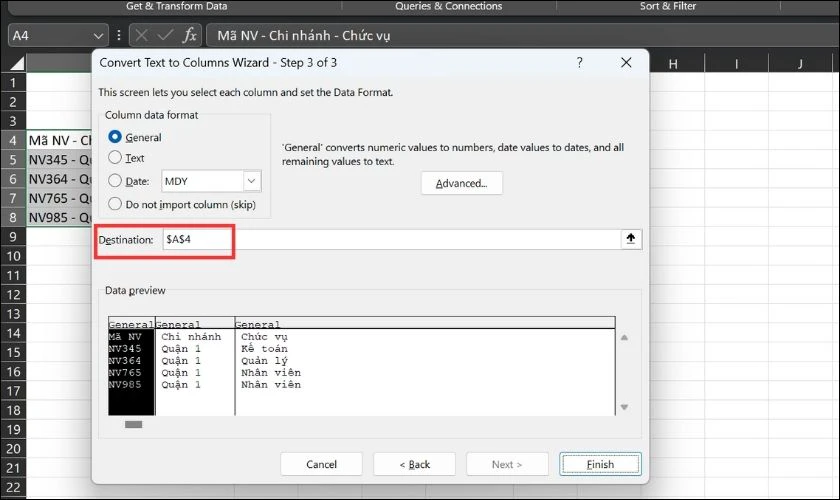The height and width of the screenshot is (500, 840).
Task: Click the Insert Function fx icon
Action: click(190, 35)
